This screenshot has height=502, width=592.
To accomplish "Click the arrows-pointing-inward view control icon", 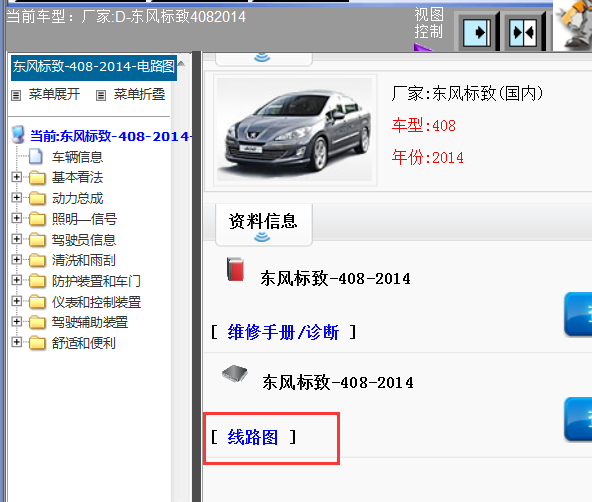I will pos(523,32).
